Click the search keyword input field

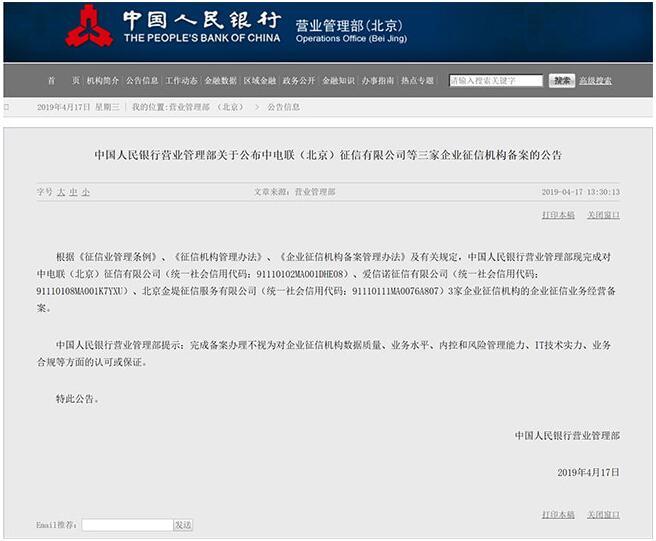495,81
